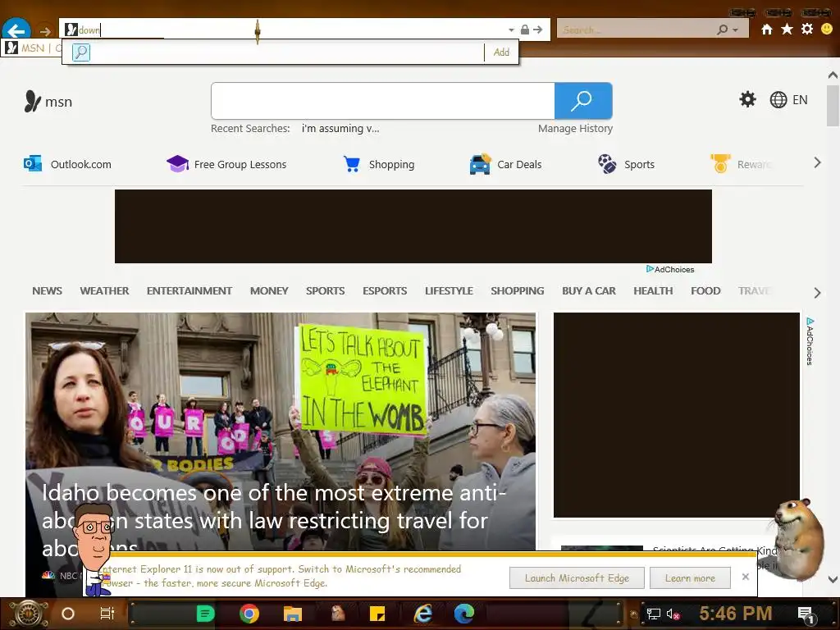
Task: Open the FOOD category
Action: click(705, 291)
